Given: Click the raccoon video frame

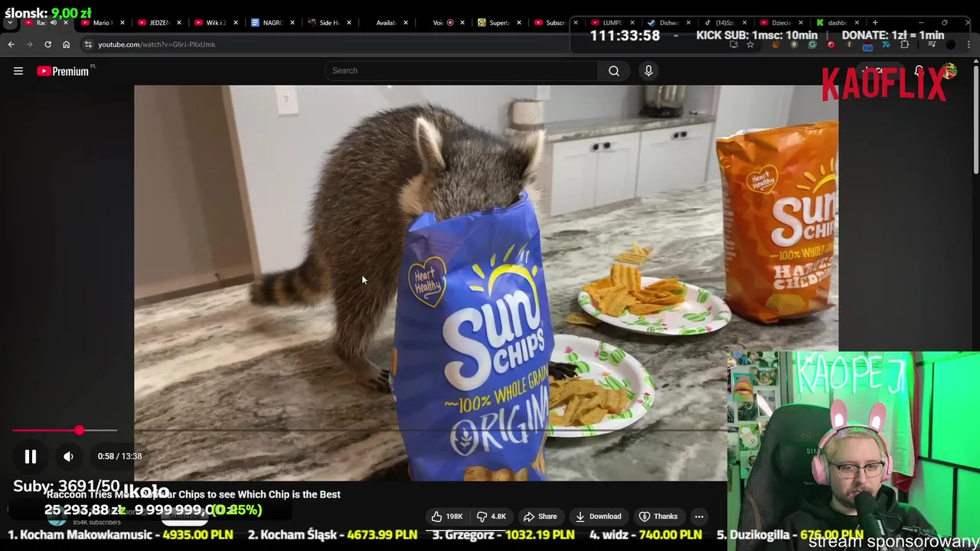Looking at the screenshot, I should 486,282.
